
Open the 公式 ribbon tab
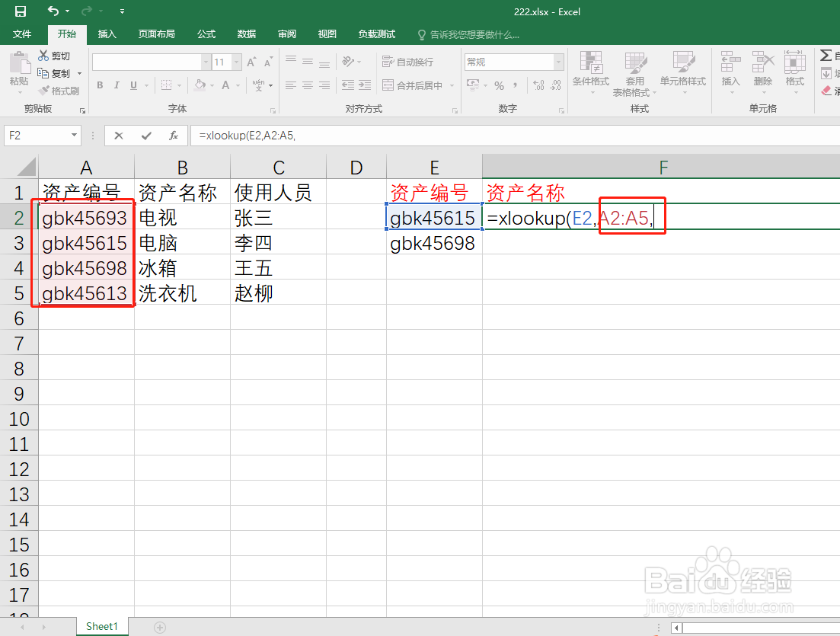click(206, 34)
